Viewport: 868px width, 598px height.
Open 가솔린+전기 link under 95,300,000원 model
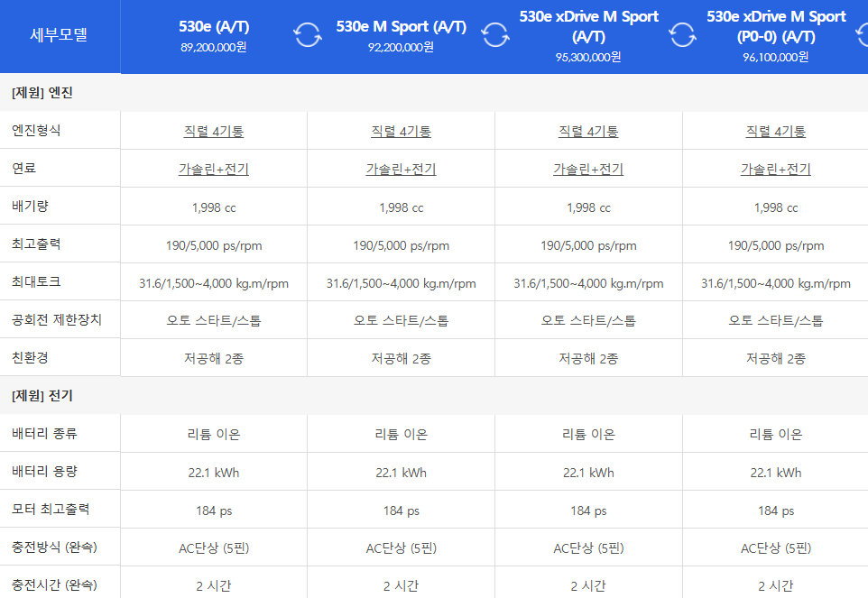[x=588, y=170]
